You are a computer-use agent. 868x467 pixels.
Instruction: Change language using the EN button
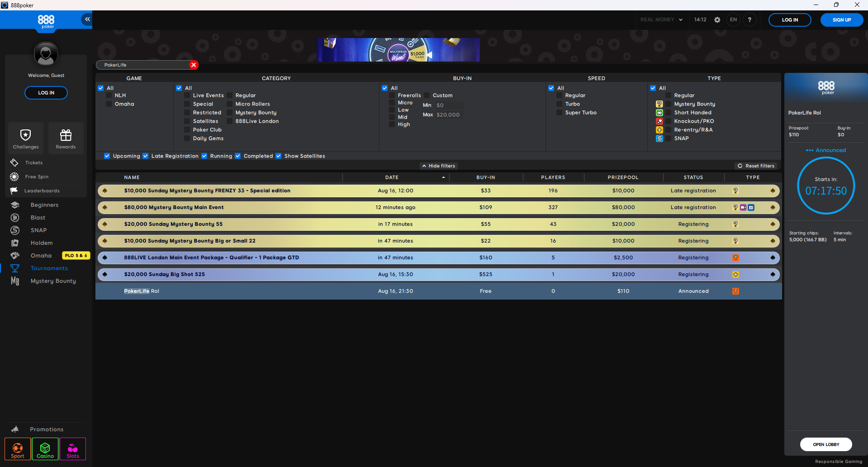coord(733,20)
